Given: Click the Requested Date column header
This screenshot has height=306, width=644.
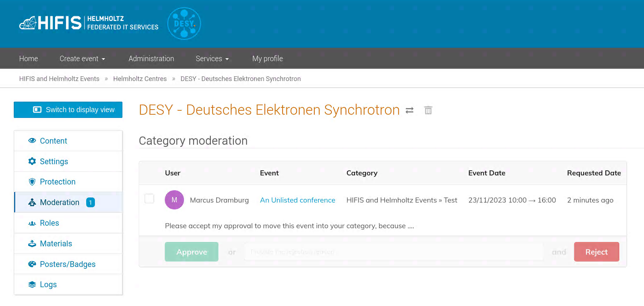Looking at the screenshot, I should (594, 173).
